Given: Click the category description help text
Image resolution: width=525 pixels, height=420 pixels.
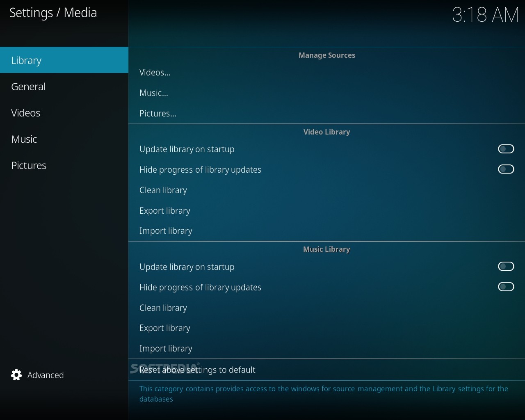Looking at the screenshot, I should pyautogui.click(x=324, y=394).
